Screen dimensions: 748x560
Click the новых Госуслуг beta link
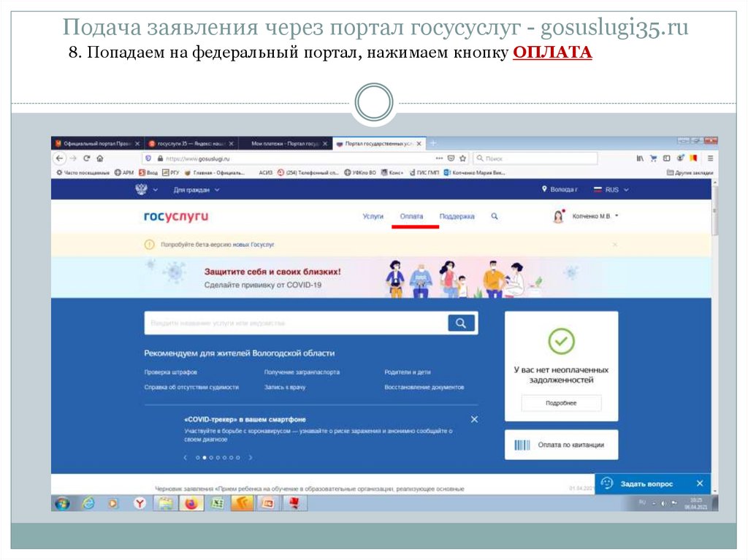pyautogui.click(x=253, y=245)
